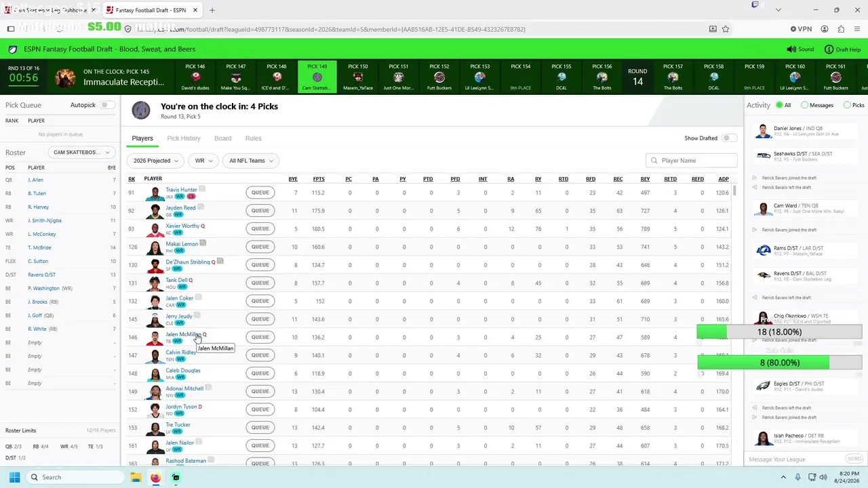This screenshot has height=488, width=868.
Task: Click the Rams D/ST logo in Activity feed
Action: (x=764, y=251)
